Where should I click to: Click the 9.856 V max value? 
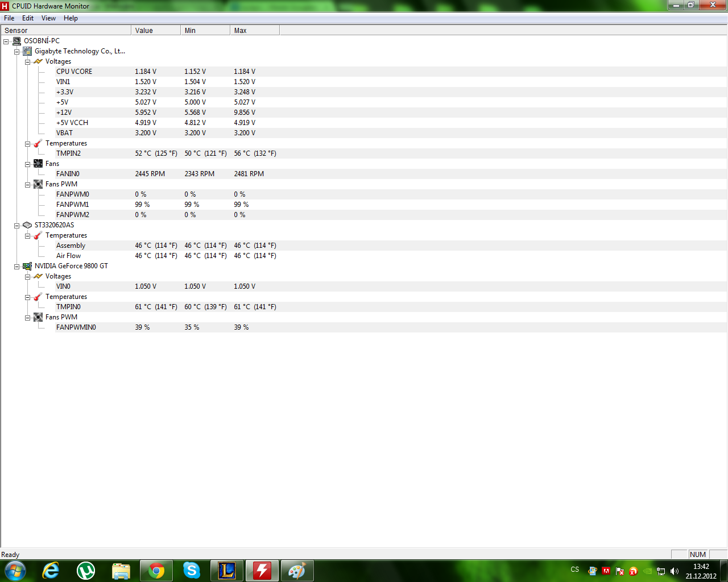(x=245, y=113)
